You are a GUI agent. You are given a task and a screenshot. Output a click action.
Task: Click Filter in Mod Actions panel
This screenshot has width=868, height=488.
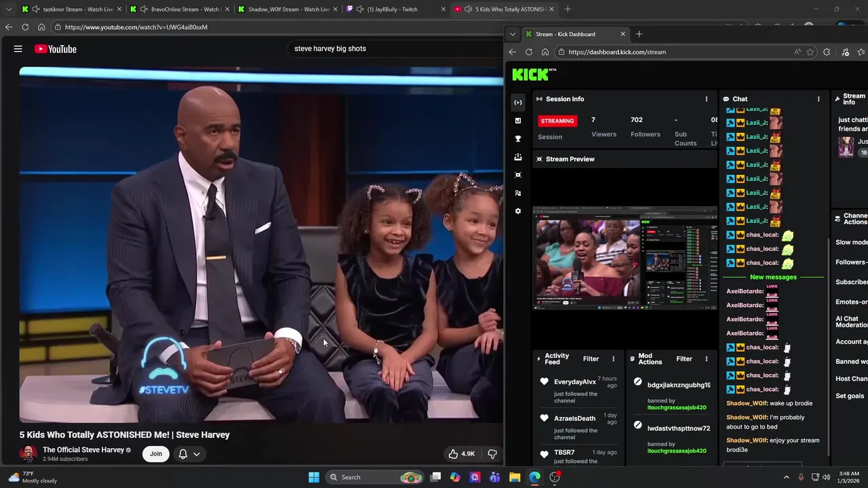point(684,359)
